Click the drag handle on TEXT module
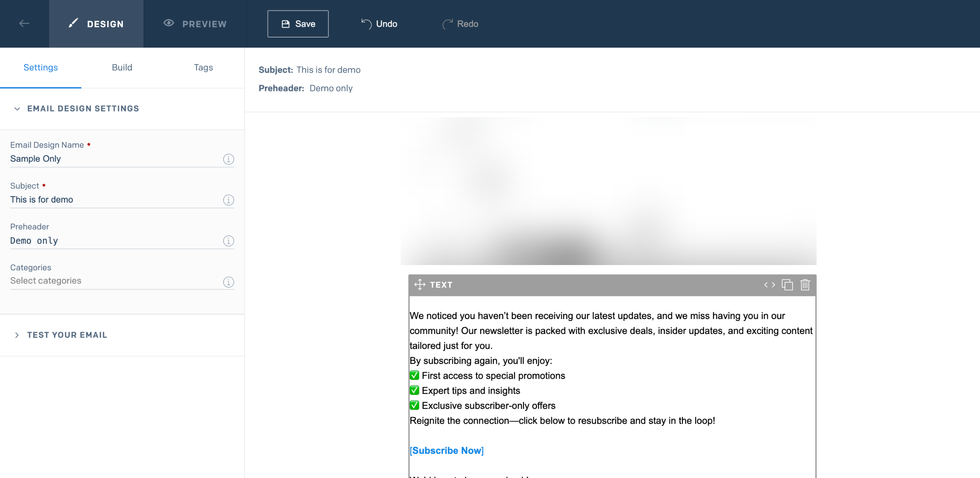The image size is (980, 478). click(x=420, y=285)
